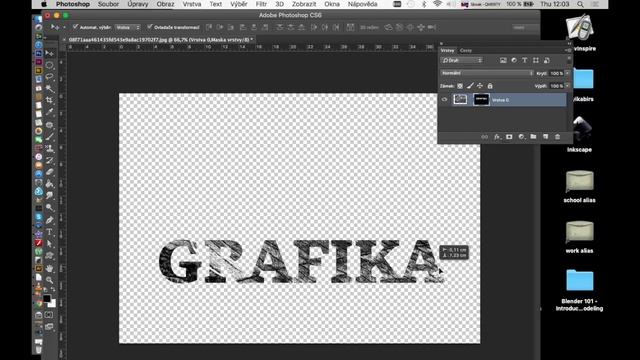The image size is (640, 360).
Task: Toggle lock position icon
Action: 480,86
